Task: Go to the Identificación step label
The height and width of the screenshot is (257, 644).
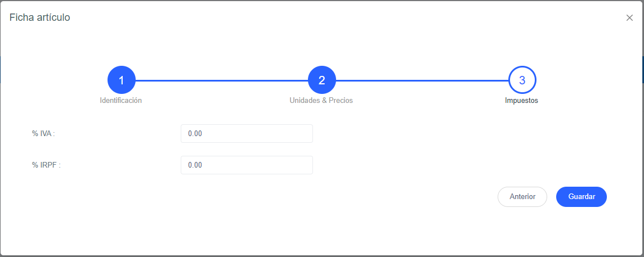Action: tap(121, 101)
